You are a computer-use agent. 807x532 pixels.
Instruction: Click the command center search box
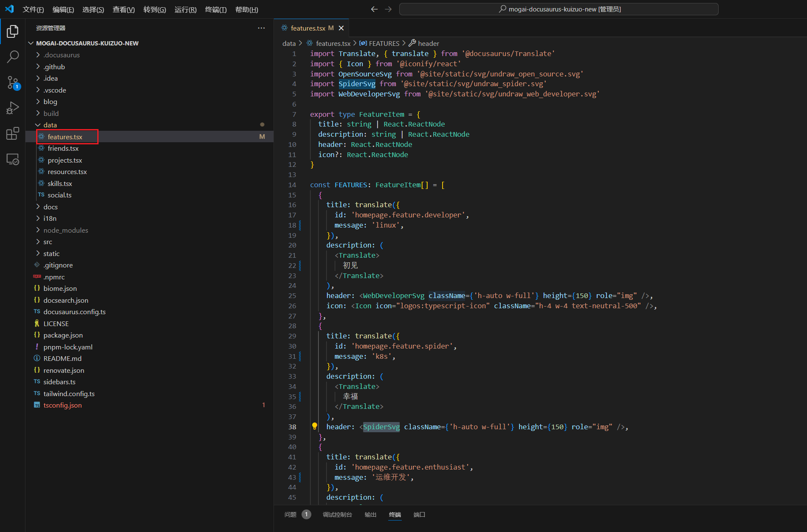559,9
